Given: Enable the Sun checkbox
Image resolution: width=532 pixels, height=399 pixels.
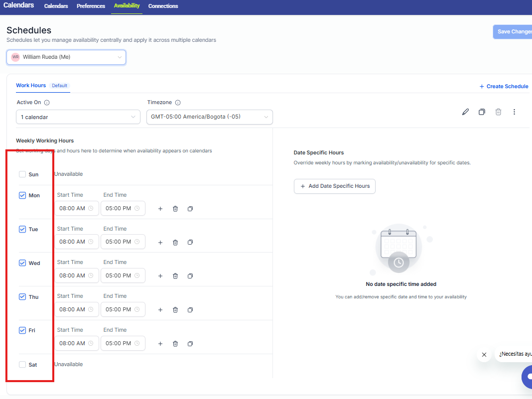Looking at the screenshot, I should [x=22, y=174].
